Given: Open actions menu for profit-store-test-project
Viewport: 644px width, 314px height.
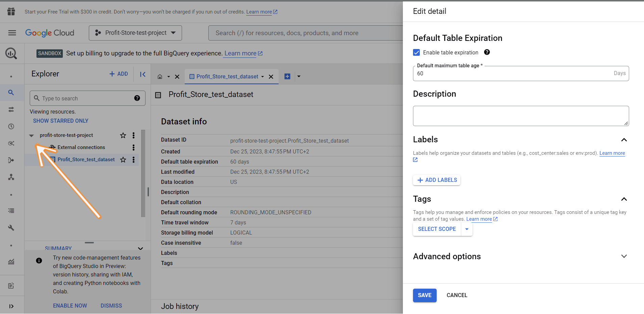Looking at the screenshot, I should [134, 135].
